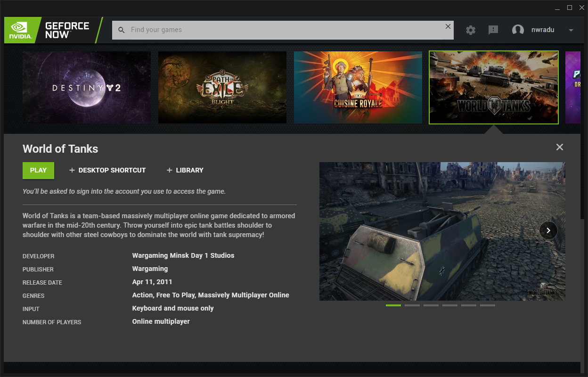Expand the nwradu account dropdown arrow
Viewport: 588px width, 377px height.
point(571,30)
